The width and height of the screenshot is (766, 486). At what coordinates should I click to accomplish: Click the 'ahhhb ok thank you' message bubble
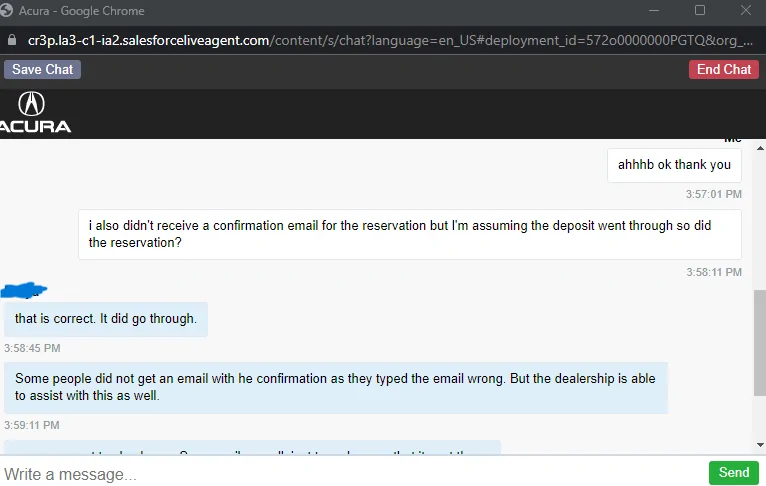coord(674,165)
